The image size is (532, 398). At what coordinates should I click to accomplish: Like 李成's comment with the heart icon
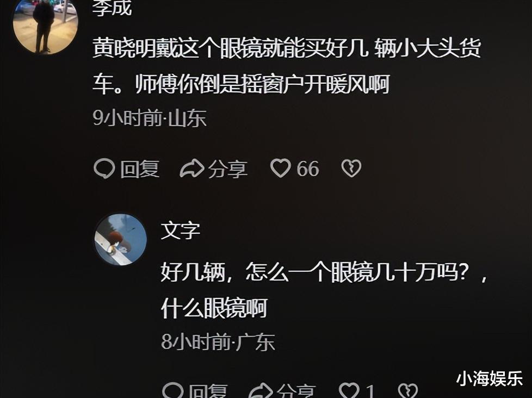click(280, 168)
